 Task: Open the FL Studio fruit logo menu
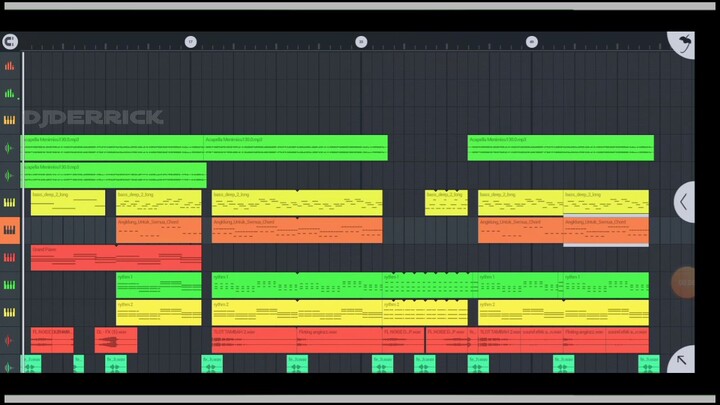pyautogui.click(x=682, y=45)
